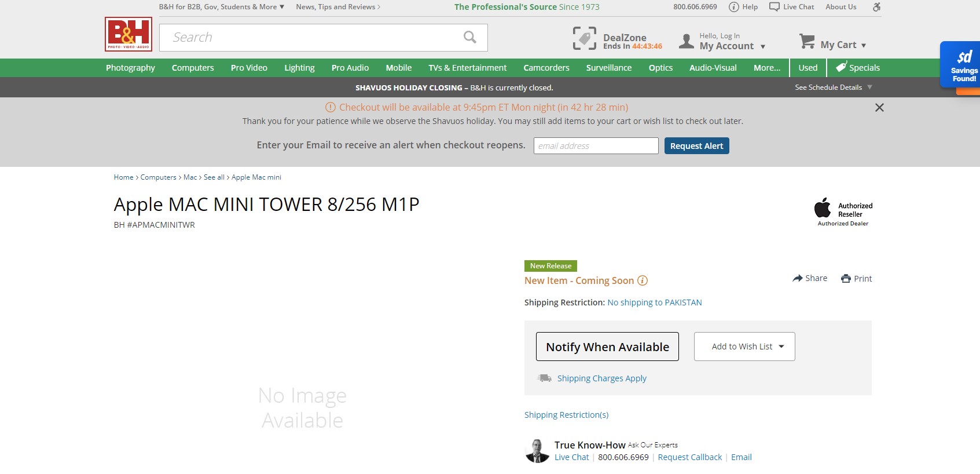Expand B&H for B2B, Gov, Students menu
The width and height of the screenshot is (980, 474).
pos(222,7)
